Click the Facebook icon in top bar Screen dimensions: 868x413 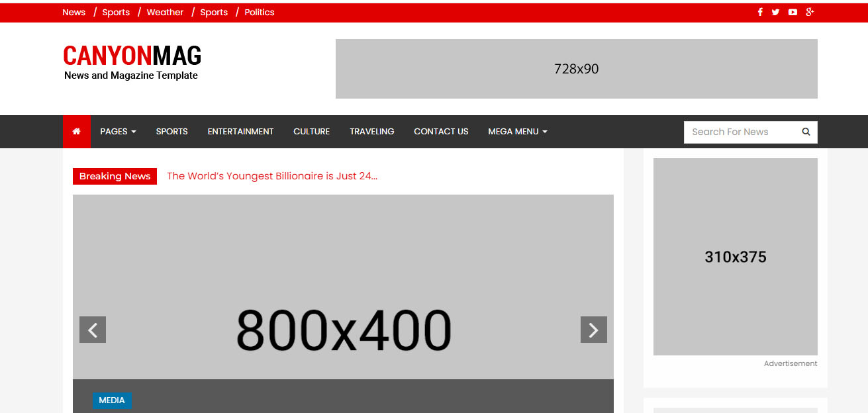[760, 12]
